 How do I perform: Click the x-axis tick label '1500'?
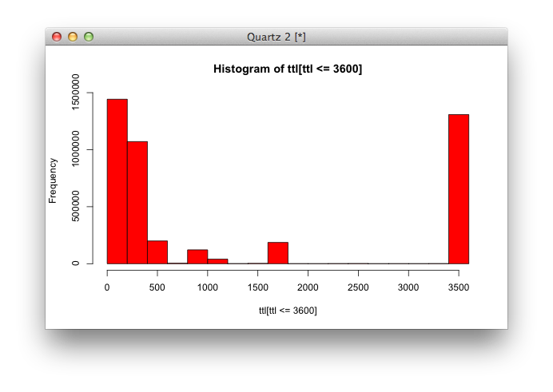[258, 287]
